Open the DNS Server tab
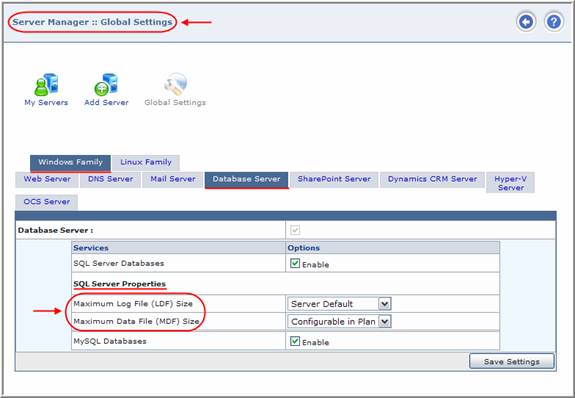Viewport: 575px width, 398px height. pyautogui.click(x=110, y=179)
